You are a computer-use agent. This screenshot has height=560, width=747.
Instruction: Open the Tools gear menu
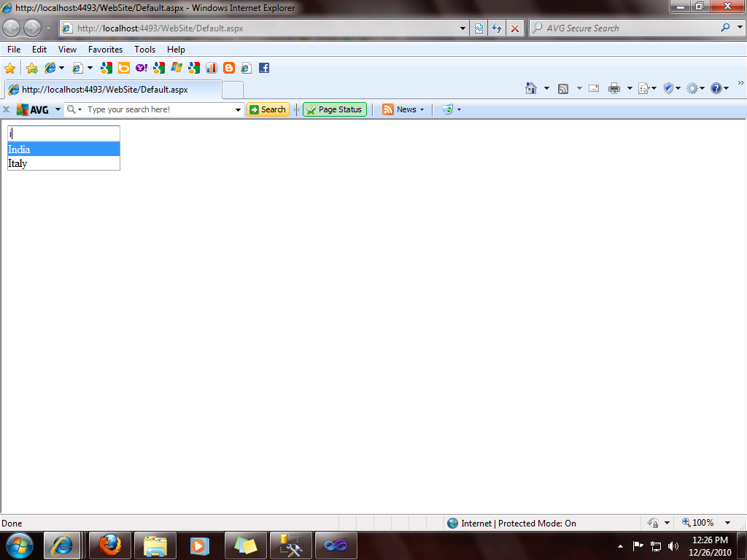(695, 88)
